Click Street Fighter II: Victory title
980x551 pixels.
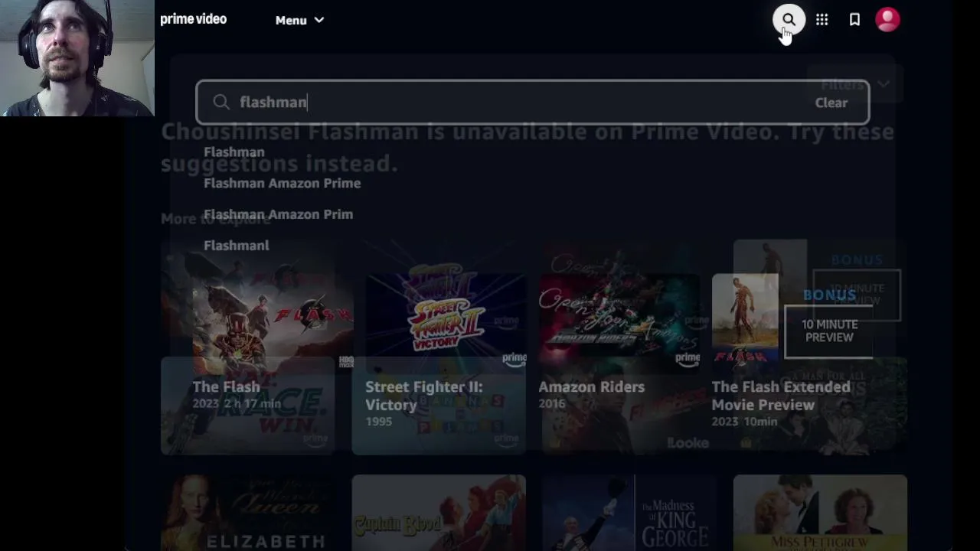pos(424,396)
